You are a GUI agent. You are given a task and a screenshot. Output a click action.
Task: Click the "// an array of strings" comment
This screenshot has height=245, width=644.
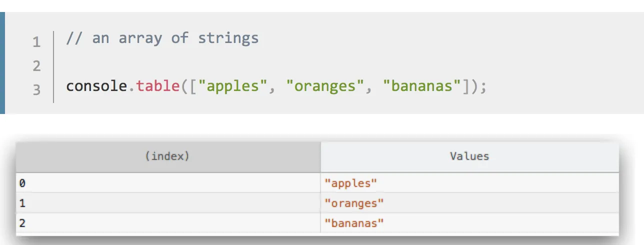(x=162, y=38)
